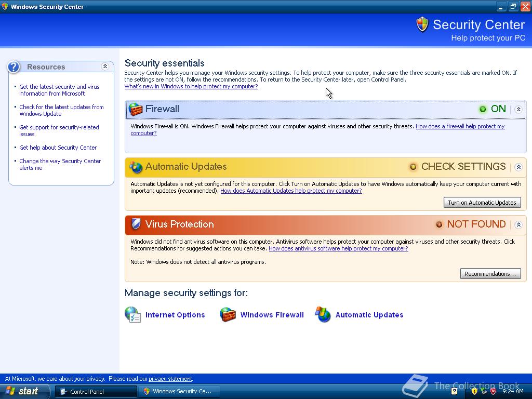This screenshot has width=532, height=399.
Task: Click the Virus Protection header title
Action: click(x=179, y=224)
